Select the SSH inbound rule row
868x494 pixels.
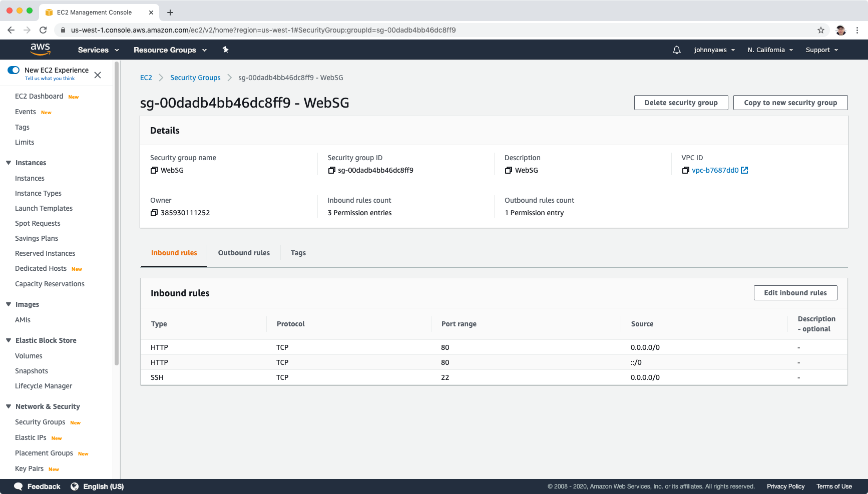click(x=494, y=377)
